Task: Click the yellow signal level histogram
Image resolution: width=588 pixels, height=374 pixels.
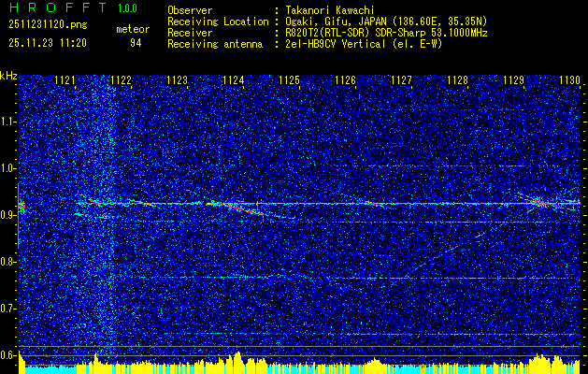Action: tap(299, 364)
